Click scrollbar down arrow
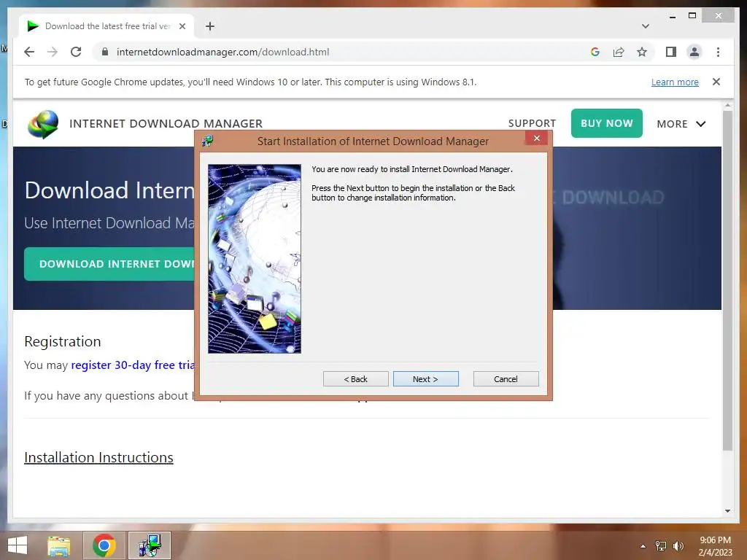 click(727, 511)
